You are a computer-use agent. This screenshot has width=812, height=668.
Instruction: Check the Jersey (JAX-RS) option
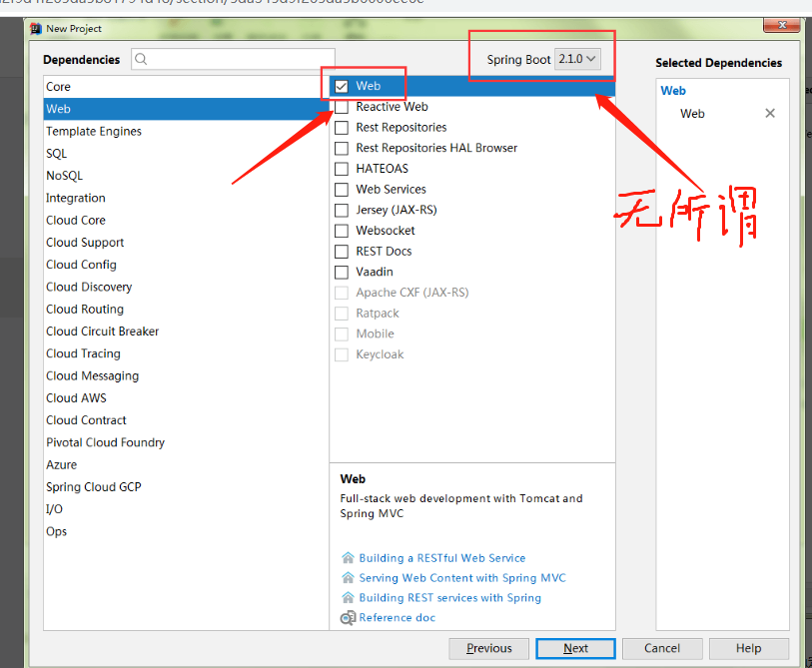[342, 211]
